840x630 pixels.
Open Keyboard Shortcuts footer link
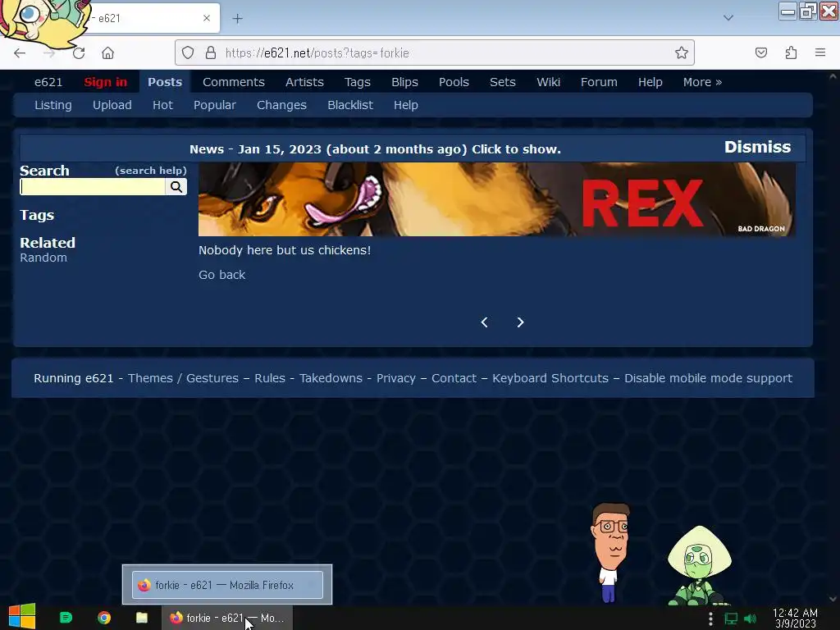[550, 377]
